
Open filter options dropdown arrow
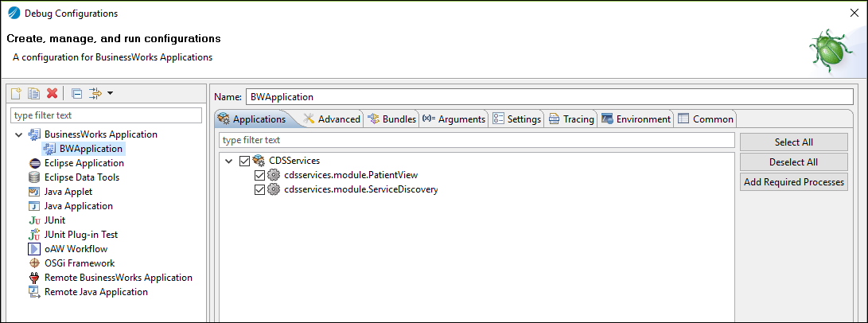point(110,93)
